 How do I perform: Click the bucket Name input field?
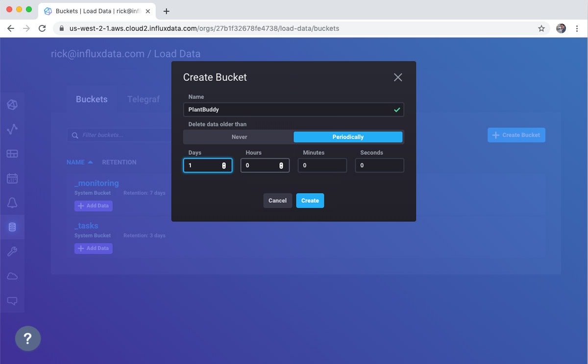click(x=289, y=110)
